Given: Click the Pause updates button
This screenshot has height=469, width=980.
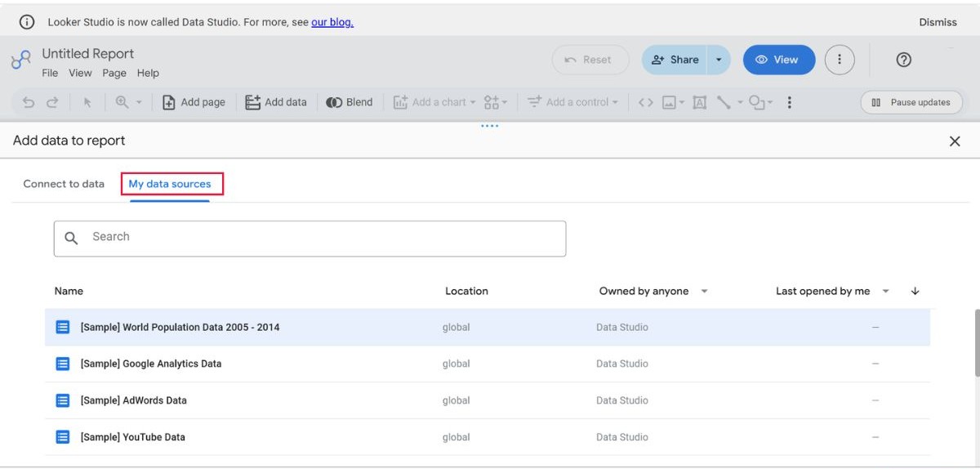Looking at the screenshot, I should point(911,102).
